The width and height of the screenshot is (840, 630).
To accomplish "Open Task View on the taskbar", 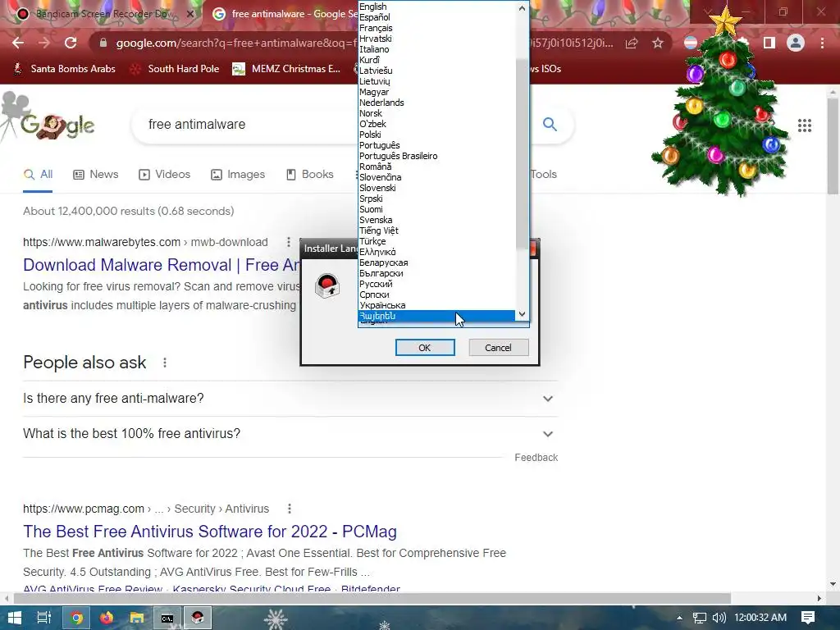I will 44,618.
